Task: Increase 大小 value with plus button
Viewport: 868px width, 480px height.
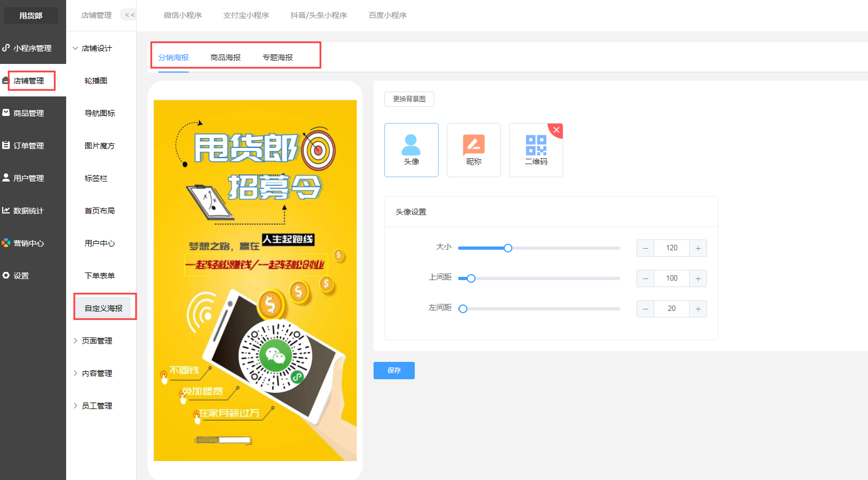Action: [698, 248]
